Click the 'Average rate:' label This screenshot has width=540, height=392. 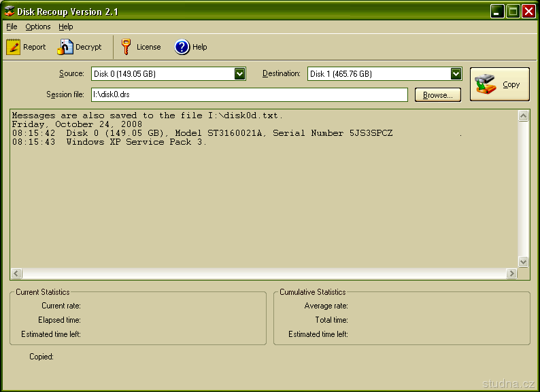tap(326, 306)
